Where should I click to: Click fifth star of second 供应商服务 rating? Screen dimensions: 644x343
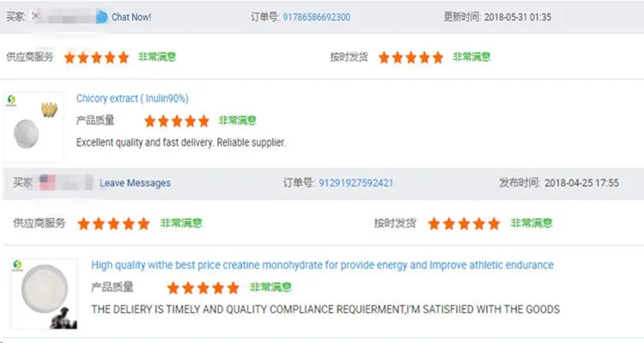(x=143, y=224)
